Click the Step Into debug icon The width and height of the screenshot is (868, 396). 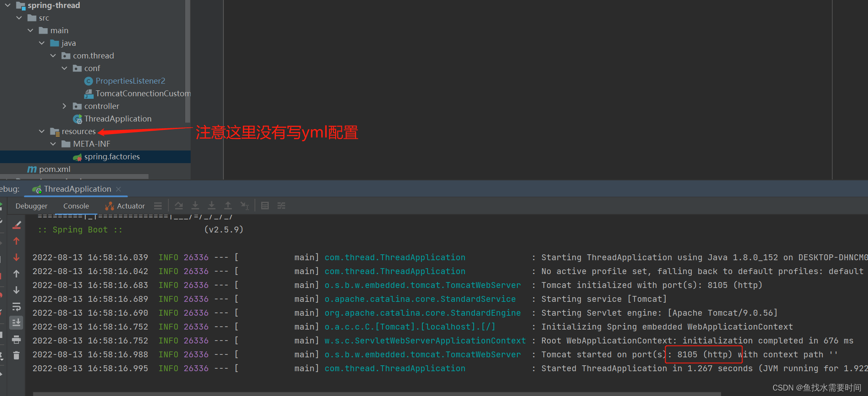tap(195, 206)
